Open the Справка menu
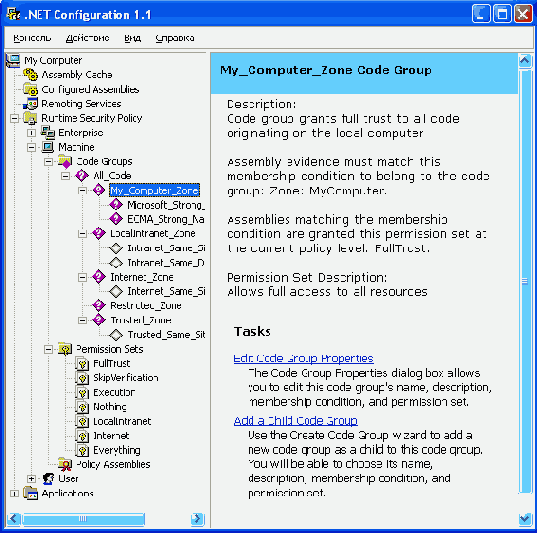 coord(175,38)
